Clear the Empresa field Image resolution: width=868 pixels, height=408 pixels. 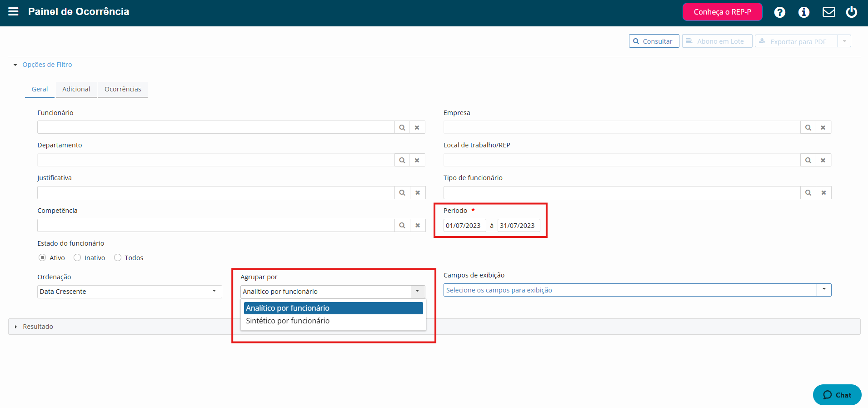tap(823, 127)
